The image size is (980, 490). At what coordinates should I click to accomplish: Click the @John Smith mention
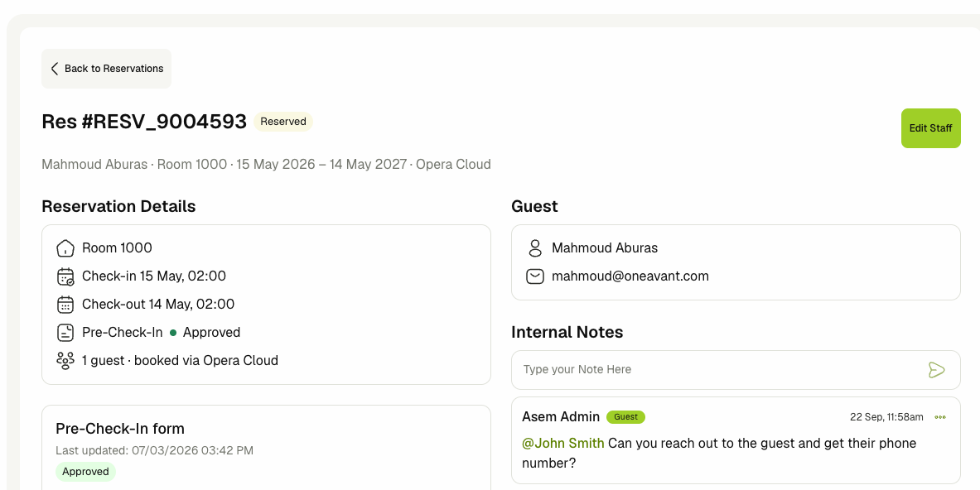[x=563, y=443]
